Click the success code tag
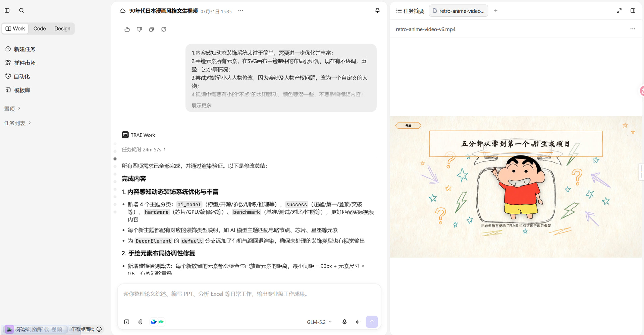The width and height of the screenshot is (644, 335). (x=297, y=204)
